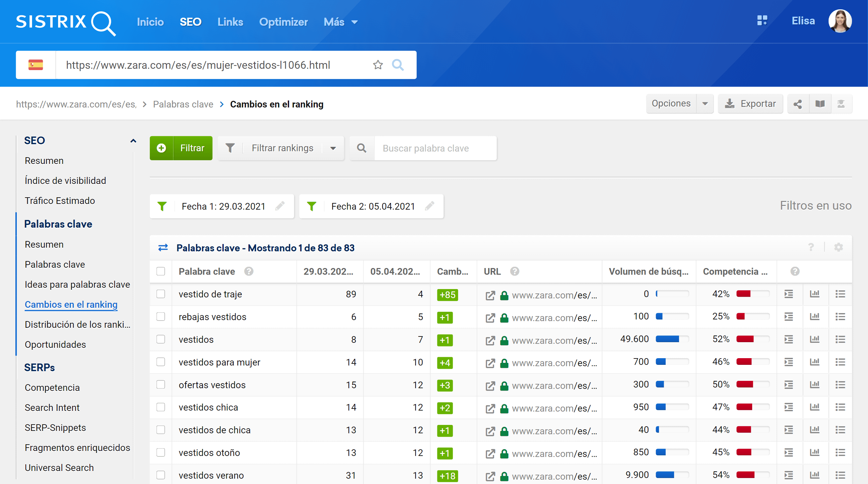
Task: Click the dashboard grid icon near Elisa
Action: [x=762, y=21]
